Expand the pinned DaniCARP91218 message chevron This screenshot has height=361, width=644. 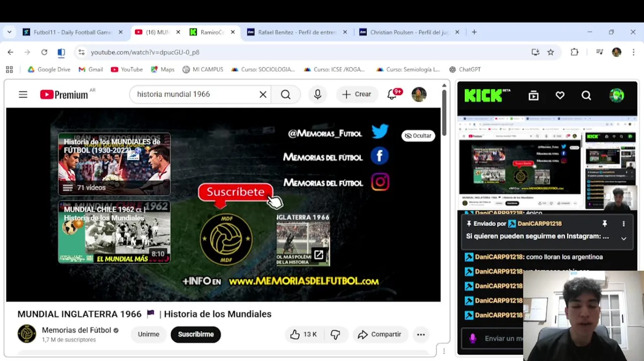pos(624,239)
